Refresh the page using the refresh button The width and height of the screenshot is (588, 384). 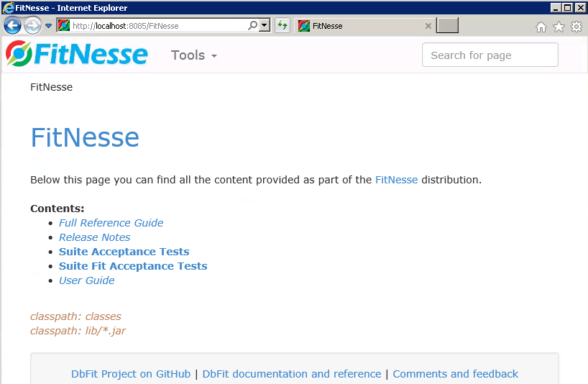282,25
